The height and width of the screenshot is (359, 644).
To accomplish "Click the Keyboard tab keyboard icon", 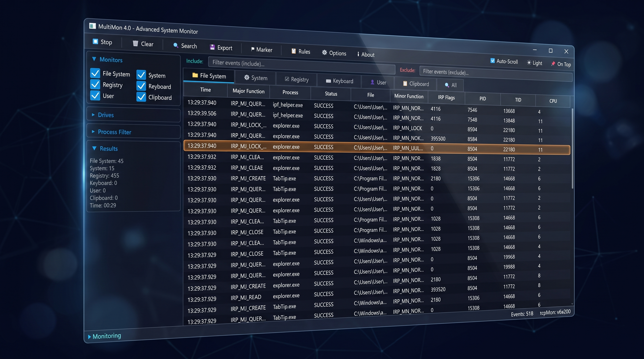I will (x=328, y=81).
